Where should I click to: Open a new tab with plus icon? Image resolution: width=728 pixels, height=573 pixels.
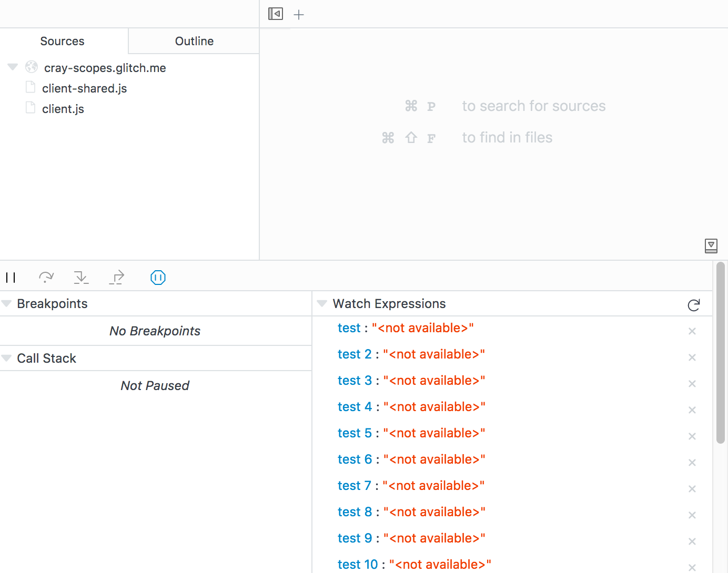tap(299, 15)
